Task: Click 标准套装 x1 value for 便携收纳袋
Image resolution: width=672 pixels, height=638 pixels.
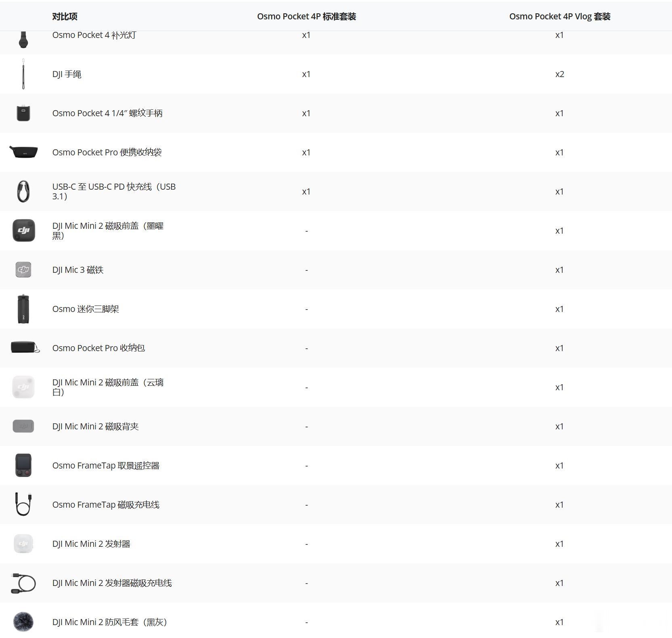Action: pyautogui.click(x=306, y=153)
